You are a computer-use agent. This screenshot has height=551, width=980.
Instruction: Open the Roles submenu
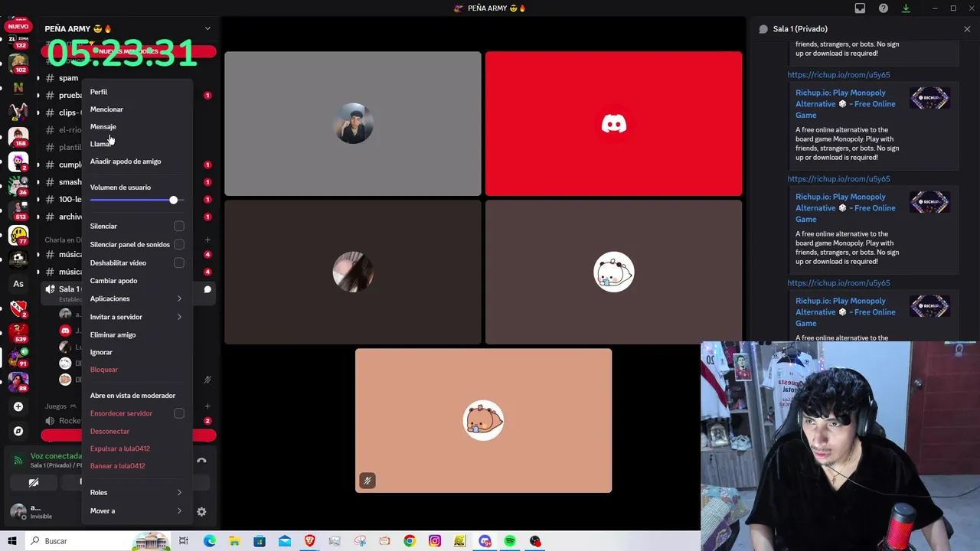(x=136, y=492)
